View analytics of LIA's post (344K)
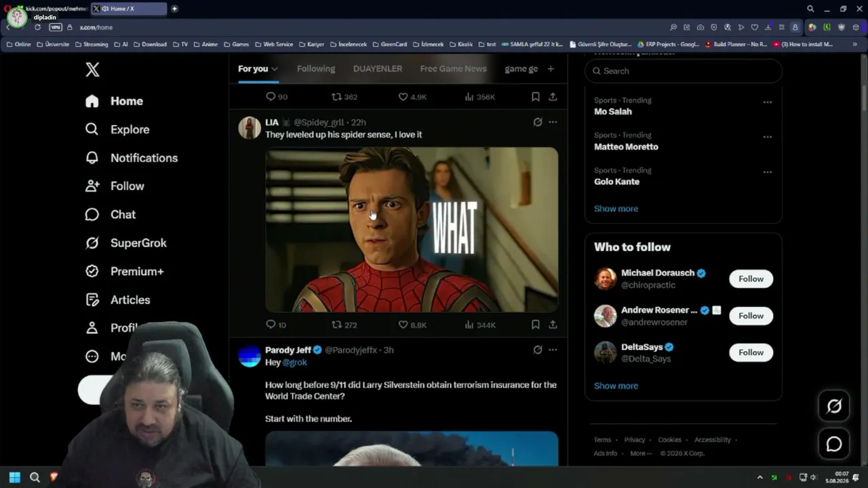Viewport: 868px width, 488px height. (480, 325)
